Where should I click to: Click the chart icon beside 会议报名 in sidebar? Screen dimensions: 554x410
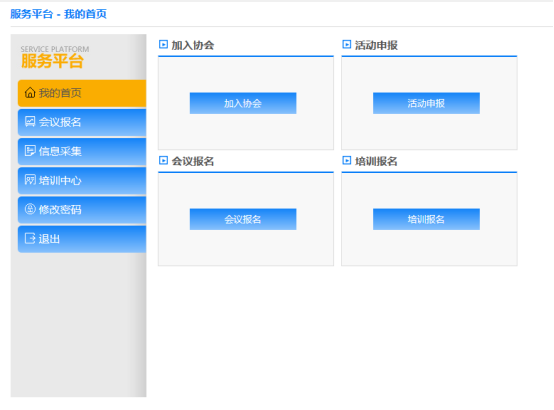coord(30,122)
